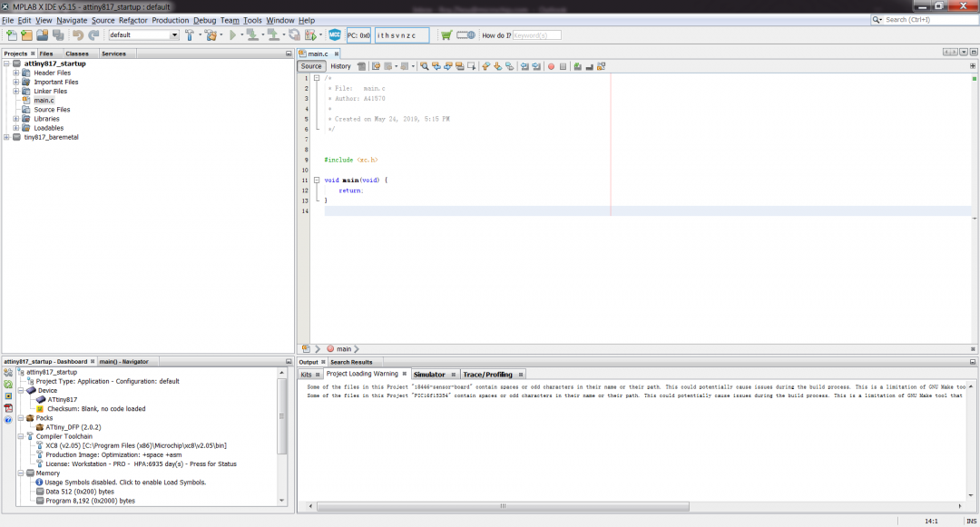The width and height of the screenshot is (980, 527).
Task: Undo with the back arrow icon
Action: tap(77, 35)
